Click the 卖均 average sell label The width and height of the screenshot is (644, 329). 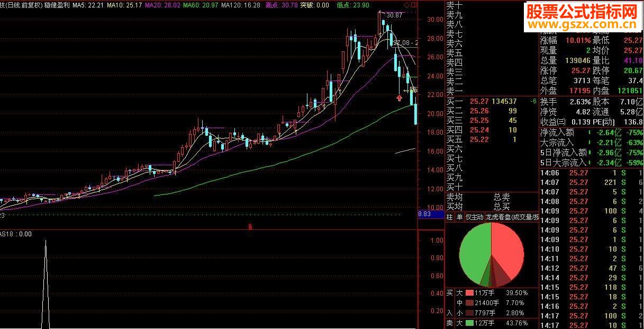[x=454, y=197]
